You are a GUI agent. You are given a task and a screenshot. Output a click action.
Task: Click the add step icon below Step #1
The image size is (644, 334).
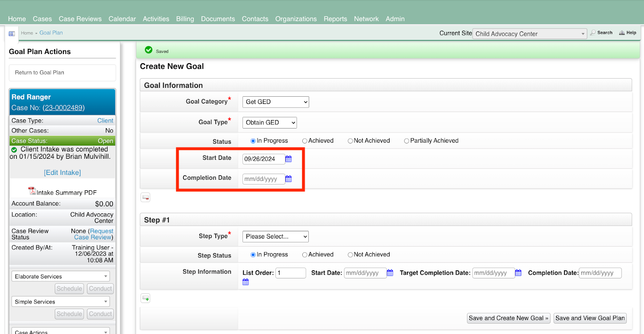[145, 298]
